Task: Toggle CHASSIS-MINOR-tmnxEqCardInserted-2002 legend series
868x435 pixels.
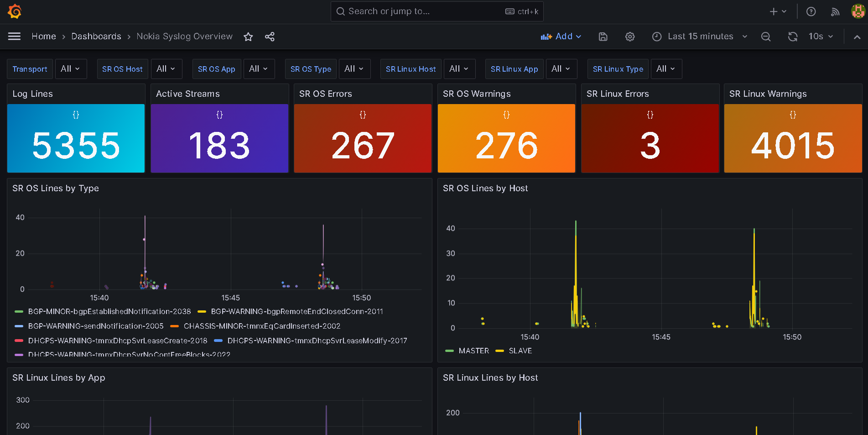Action: pos(262,326)
